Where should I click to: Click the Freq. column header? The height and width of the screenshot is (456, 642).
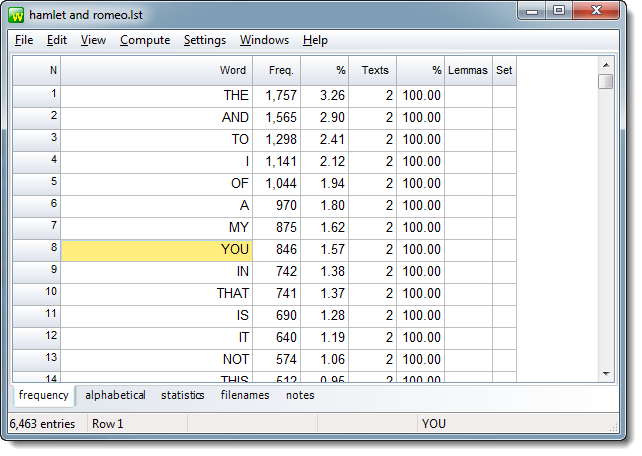pos(277,70)
